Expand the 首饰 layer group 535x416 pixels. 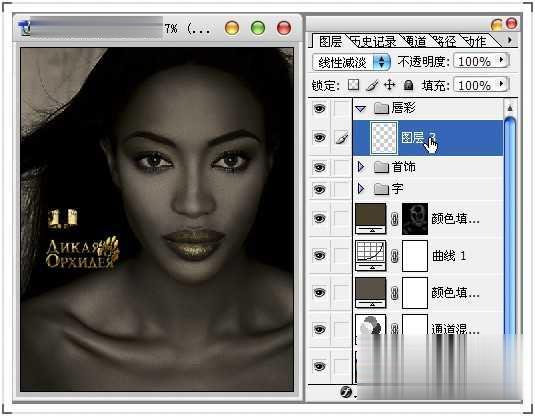coord(361,167)
